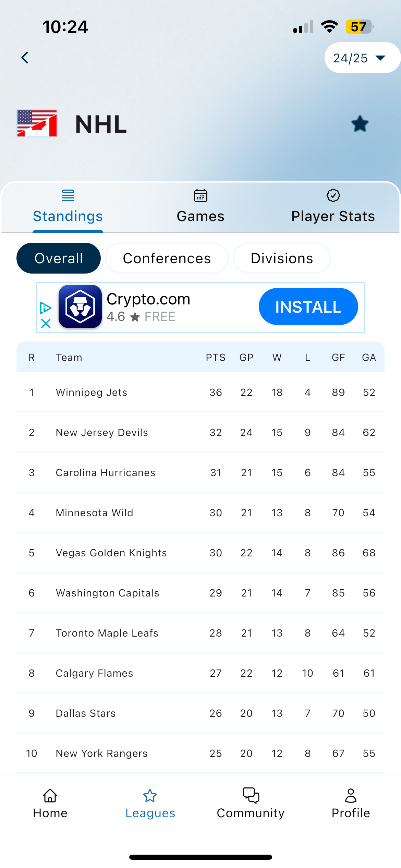401x868 pixels.
Task: Select the Conferences filter pill
Action: 167,258
